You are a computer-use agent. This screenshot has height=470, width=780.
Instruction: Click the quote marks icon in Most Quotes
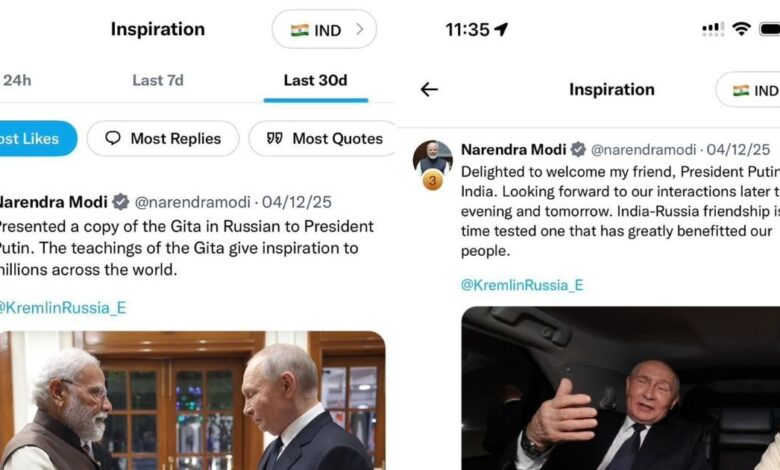(275, 138)
